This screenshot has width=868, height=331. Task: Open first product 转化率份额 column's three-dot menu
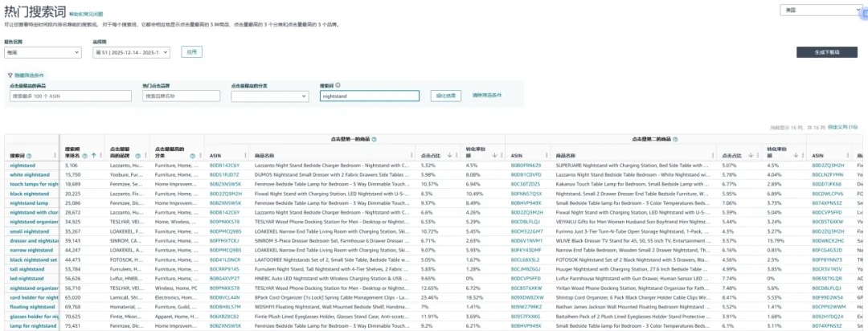(501, 156)
